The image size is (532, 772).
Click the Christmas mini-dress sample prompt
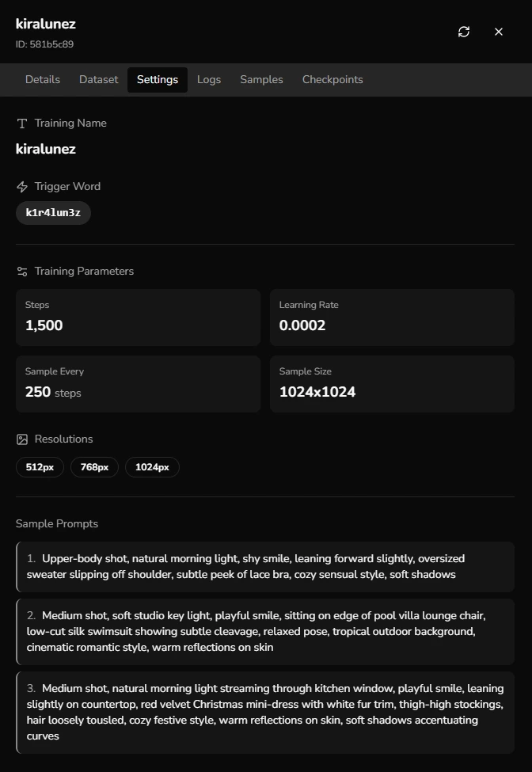(x=265, y=712)
